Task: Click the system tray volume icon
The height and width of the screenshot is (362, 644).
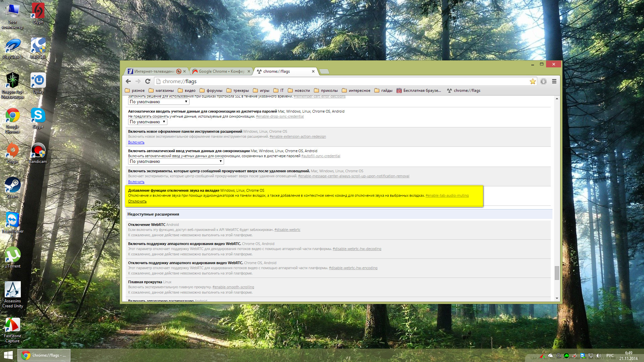Action: [599, 356]
